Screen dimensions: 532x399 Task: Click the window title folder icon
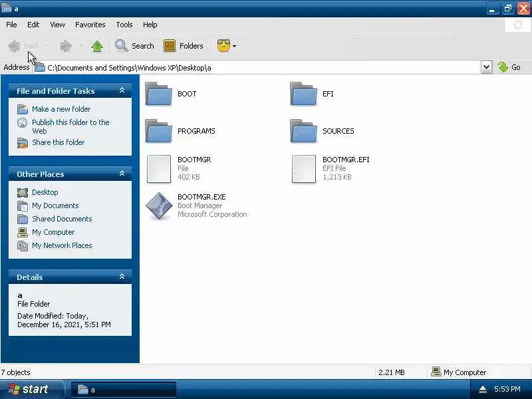pyautogui.click(x=6, y=7)
